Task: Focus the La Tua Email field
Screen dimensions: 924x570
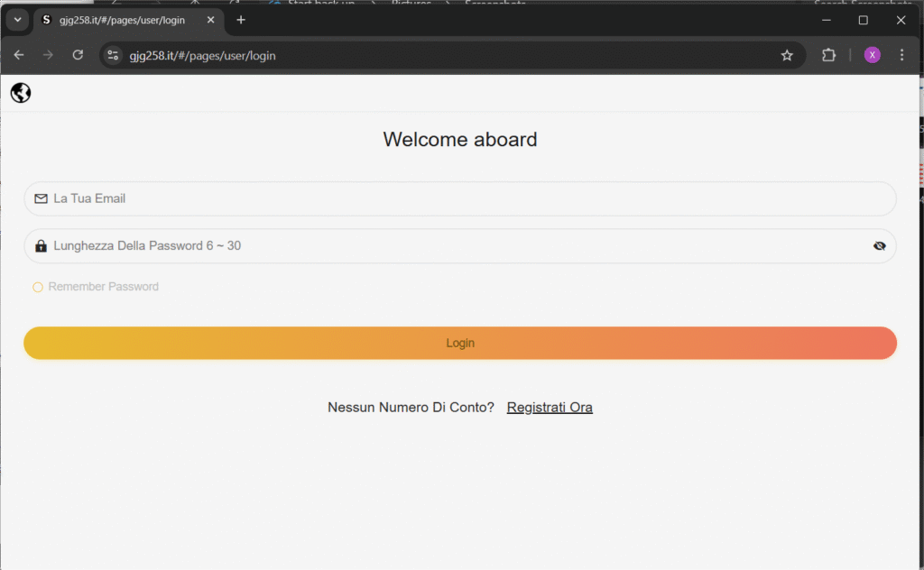Action: coord(451,198)
